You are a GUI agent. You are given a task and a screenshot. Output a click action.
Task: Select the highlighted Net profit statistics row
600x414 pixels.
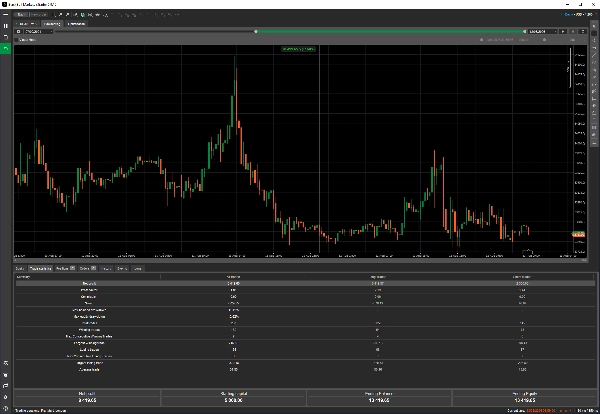pyautogui.click(x=305, y=284)
